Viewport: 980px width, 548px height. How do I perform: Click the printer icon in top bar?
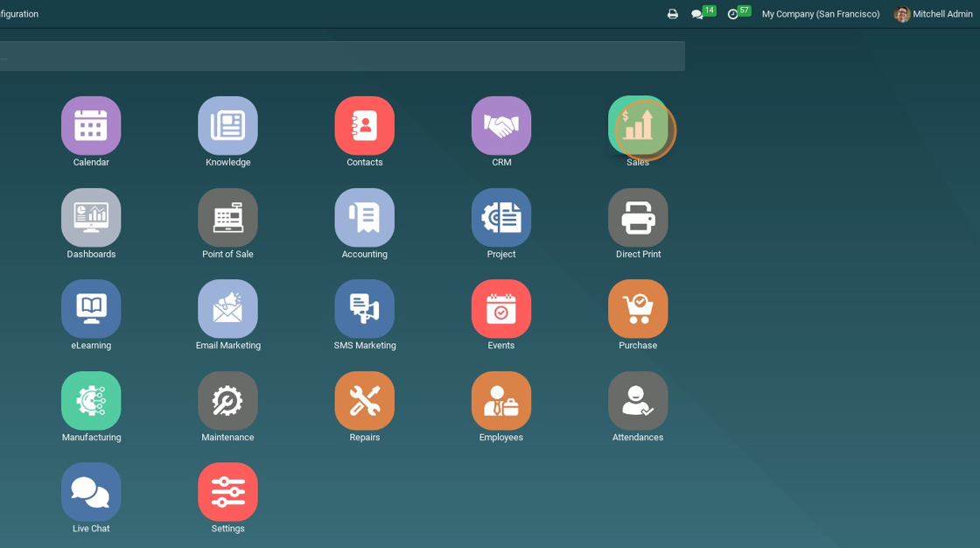click(673, 14)
